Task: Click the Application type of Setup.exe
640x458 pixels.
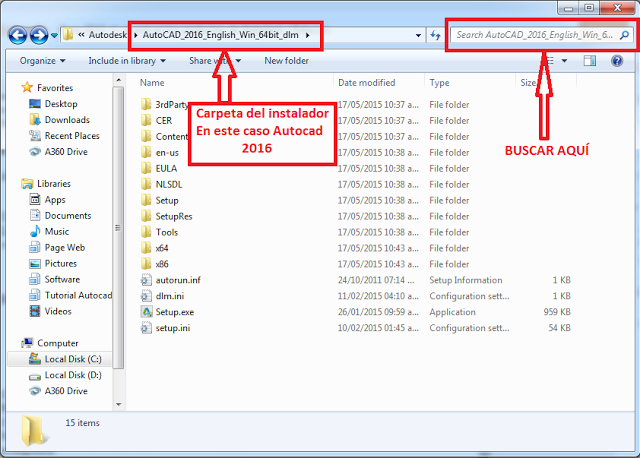Action: coord(452,312)
